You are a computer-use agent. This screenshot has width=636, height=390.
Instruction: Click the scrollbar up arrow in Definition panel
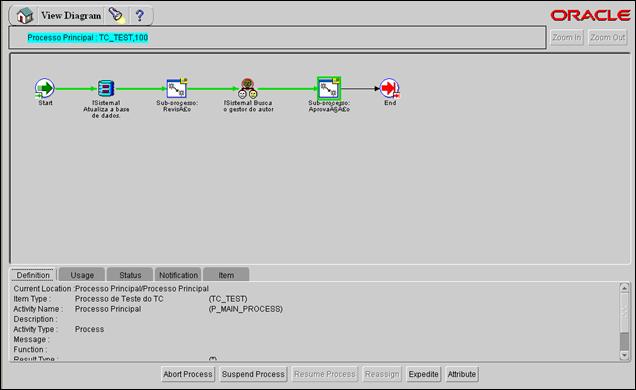624,288
